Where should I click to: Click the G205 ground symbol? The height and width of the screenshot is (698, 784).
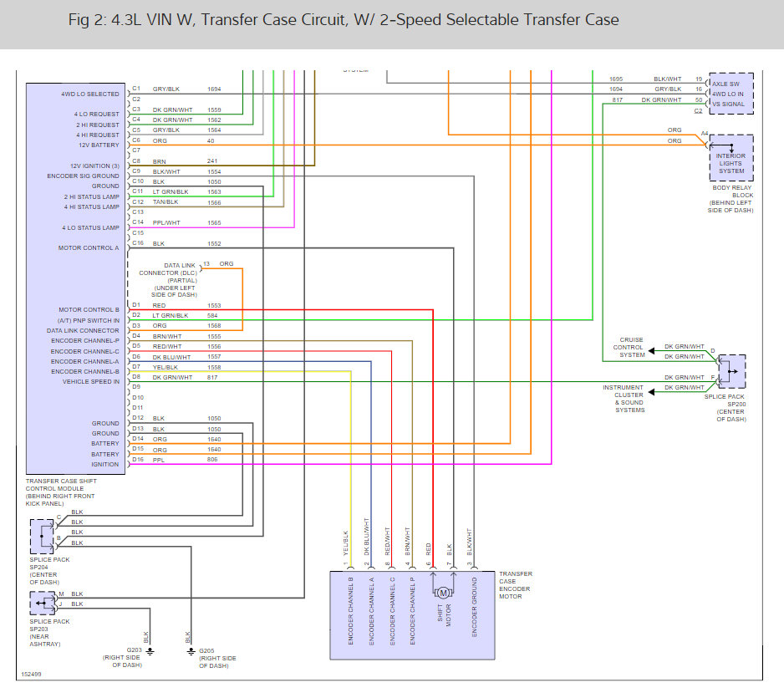[191, 651]
